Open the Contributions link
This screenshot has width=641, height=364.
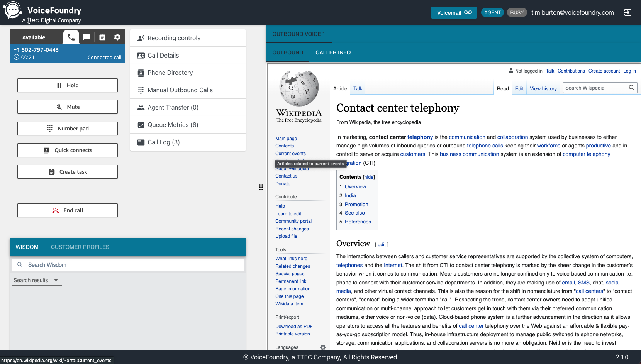[x=571, y=71]
